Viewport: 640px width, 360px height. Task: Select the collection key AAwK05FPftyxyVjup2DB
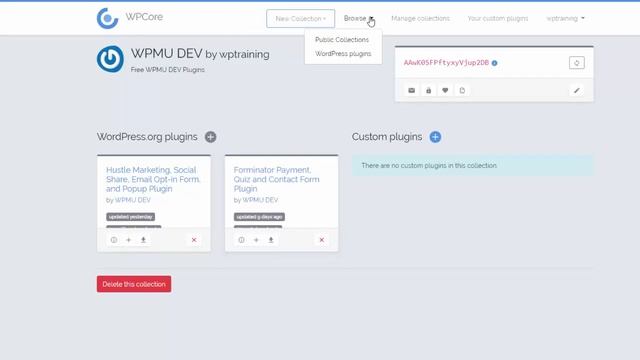click(446, 62)
